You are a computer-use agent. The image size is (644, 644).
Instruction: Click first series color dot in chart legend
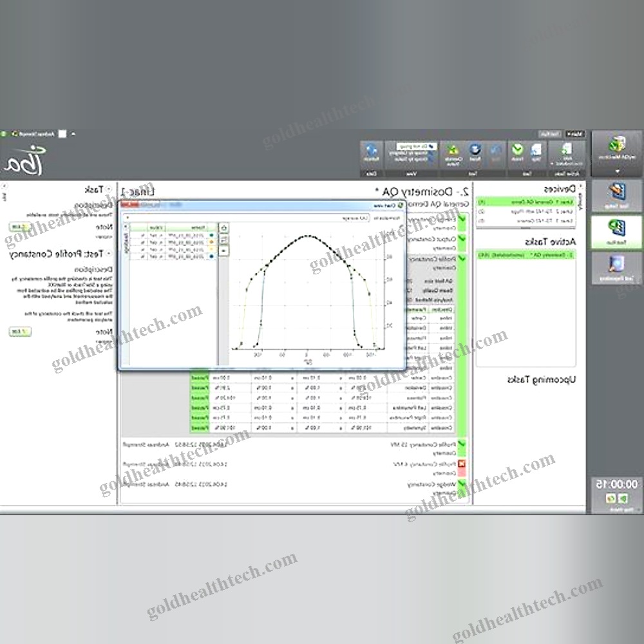pos(211,235)
